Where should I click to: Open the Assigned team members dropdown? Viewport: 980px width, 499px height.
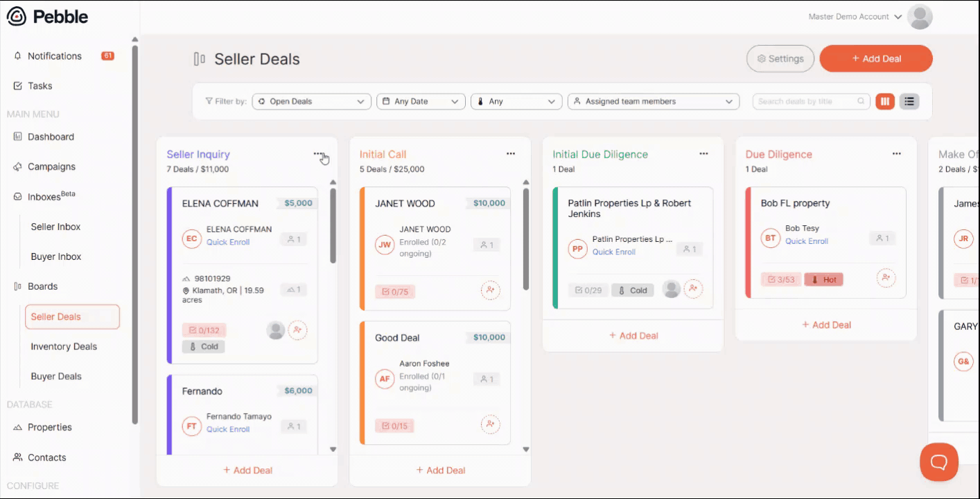(x=654, y=101)
